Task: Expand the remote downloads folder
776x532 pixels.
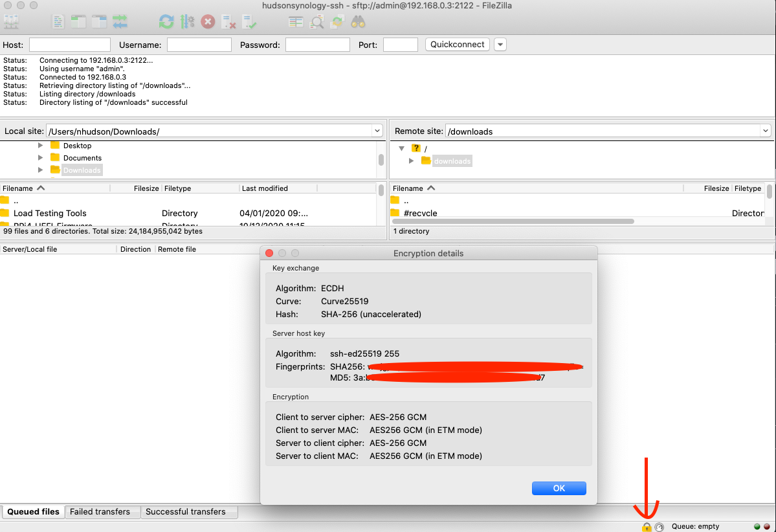Action: point(411,161)
